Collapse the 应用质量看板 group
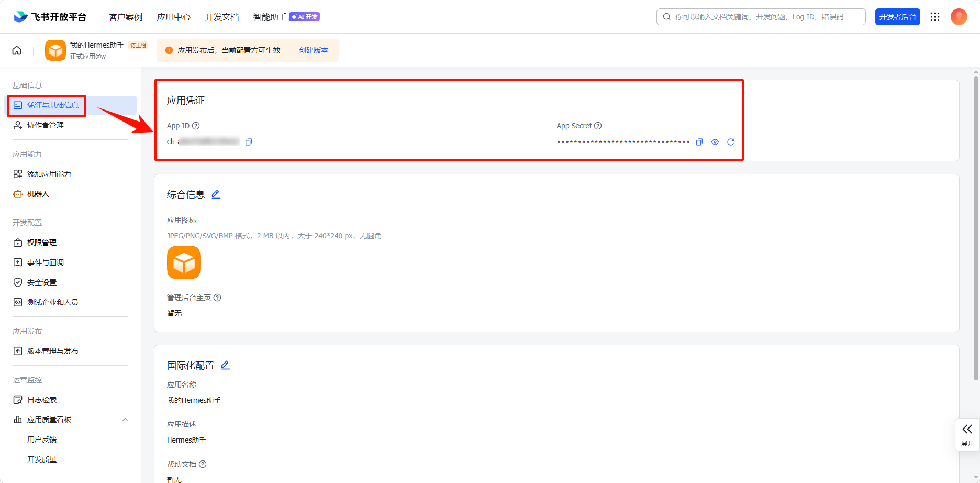 coord(125,420)
